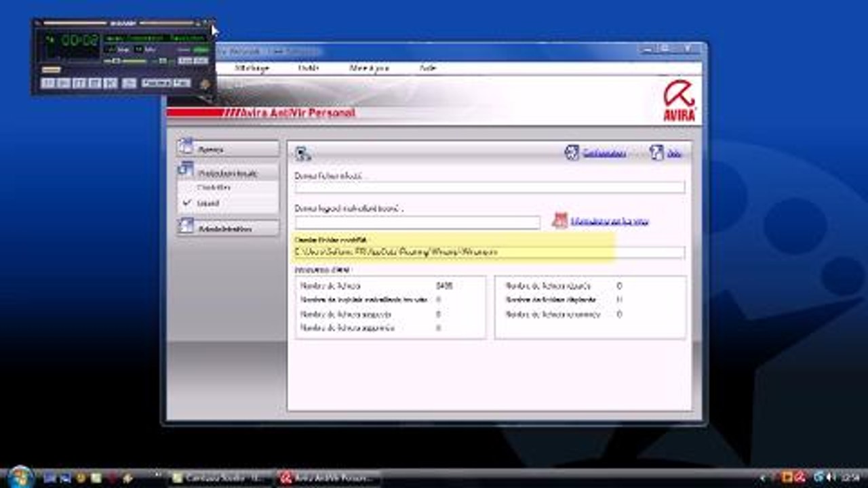Image resolution: width=868 pixels, height=488 pixels.
Task: Click the help icon beside the Aide link
Action: coord(656,152)
